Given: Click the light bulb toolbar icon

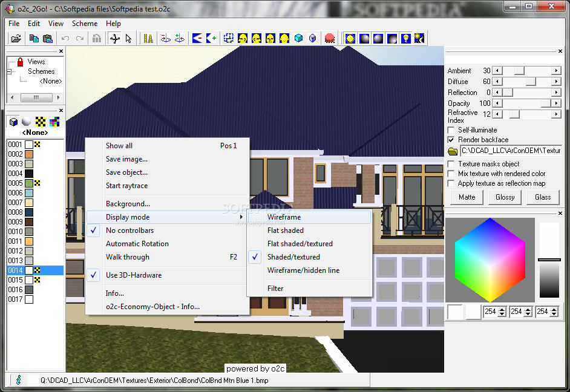Looking at the screenshot, I should point(405,38).
